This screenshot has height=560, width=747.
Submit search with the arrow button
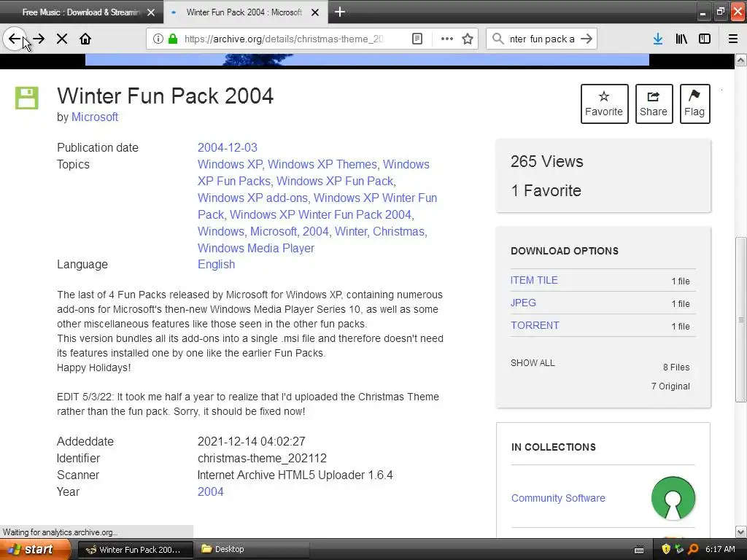[587, 39]
